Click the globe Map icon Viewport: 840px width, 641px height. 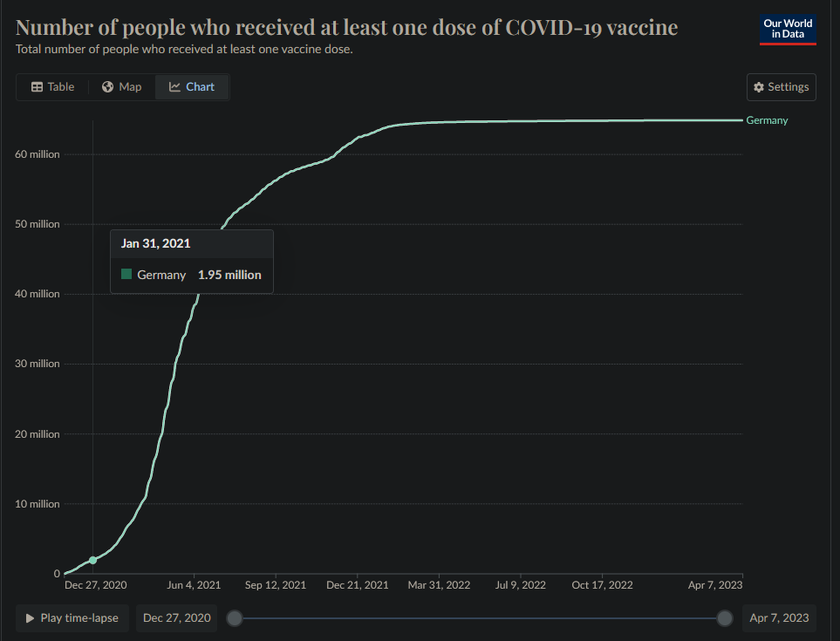click(108, 87)
